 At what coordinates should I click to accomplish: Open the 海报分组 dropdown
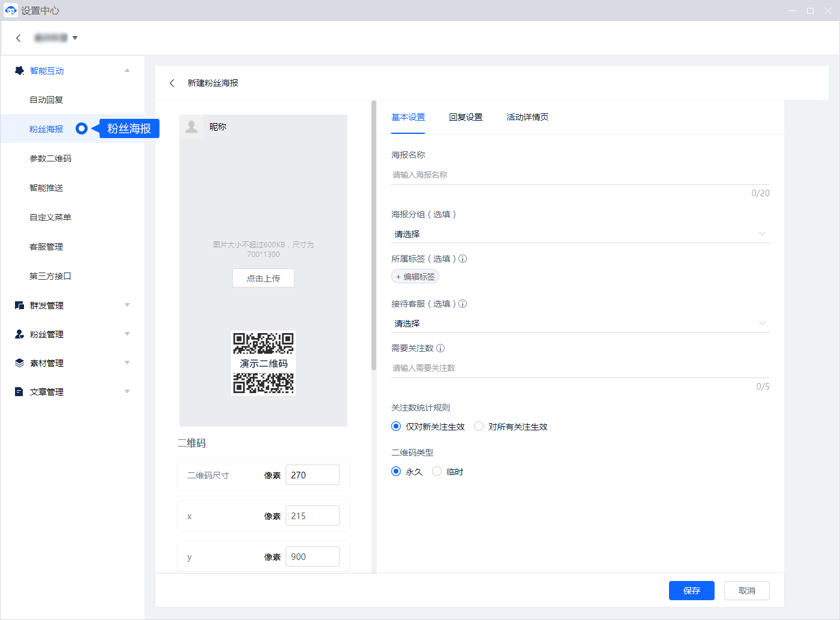[x=580, y=234]
